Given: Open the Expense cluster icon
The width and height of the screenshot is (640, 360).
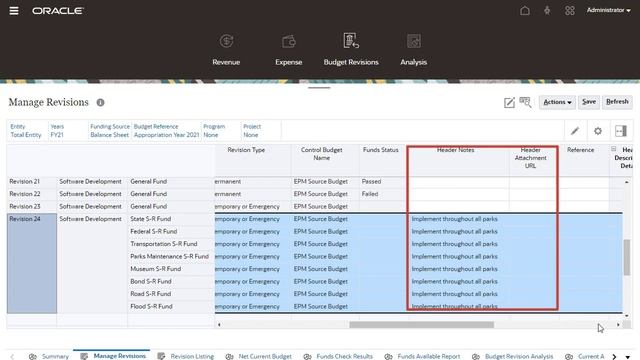Looking at the screenshot, I should [x=289, y=50].
